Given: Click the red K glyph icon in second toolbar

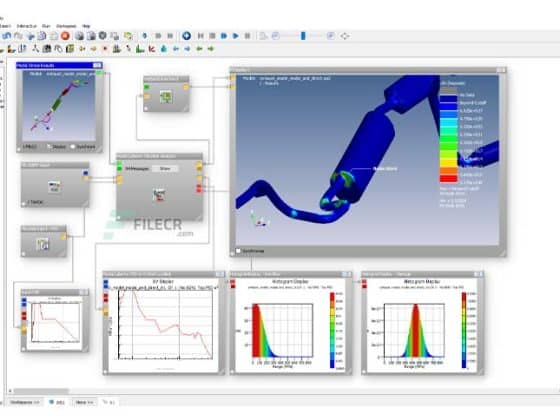Looking at the screenshot, I should point(152,49).
